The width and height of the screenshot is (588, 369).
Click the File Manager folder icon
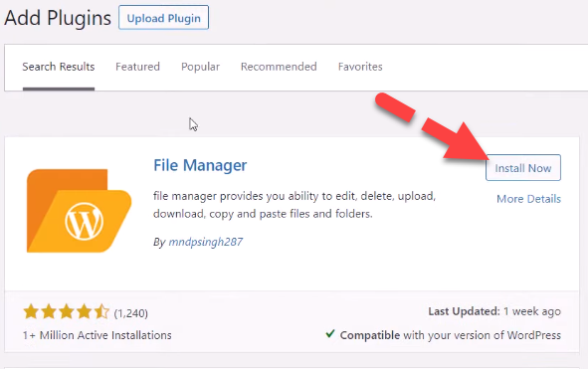coord(80,211)
